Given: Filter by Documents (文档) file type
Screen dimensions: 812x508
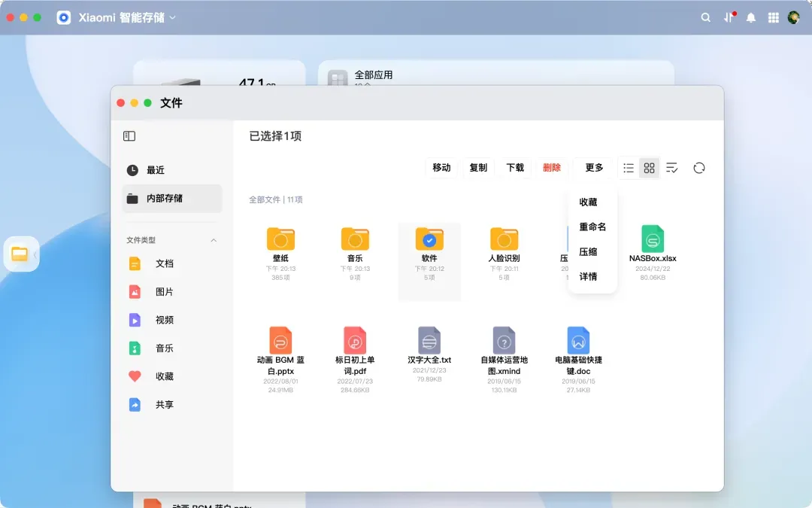Looking at the screenshot, I should 172,264.
